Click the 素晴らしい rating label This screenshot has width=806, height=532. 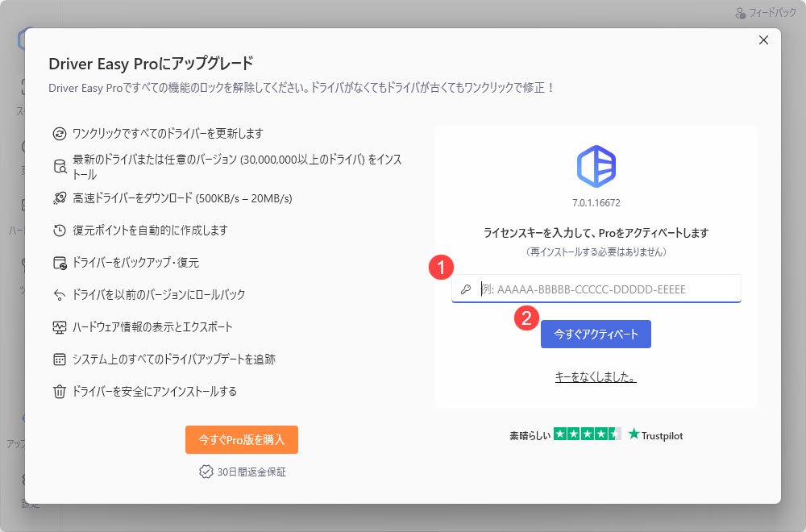tap(530, 435)
